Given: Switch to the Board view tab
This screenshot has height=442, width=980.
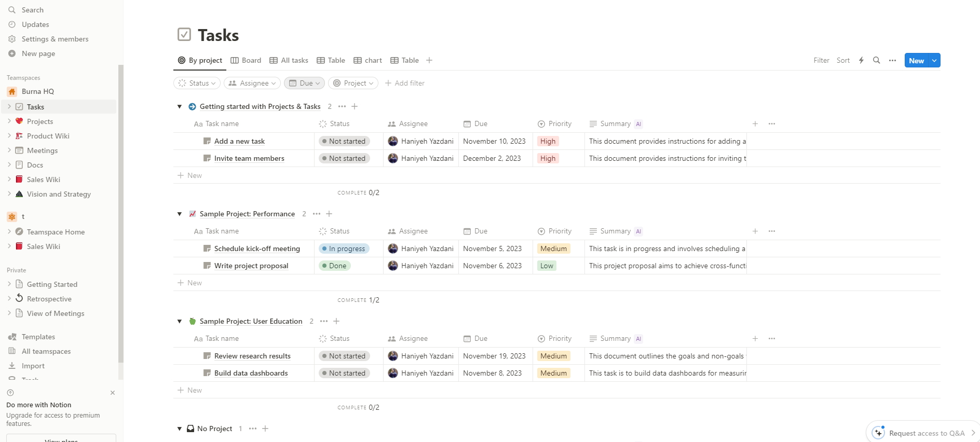Looking at the screenshot, I should [246, 60].
